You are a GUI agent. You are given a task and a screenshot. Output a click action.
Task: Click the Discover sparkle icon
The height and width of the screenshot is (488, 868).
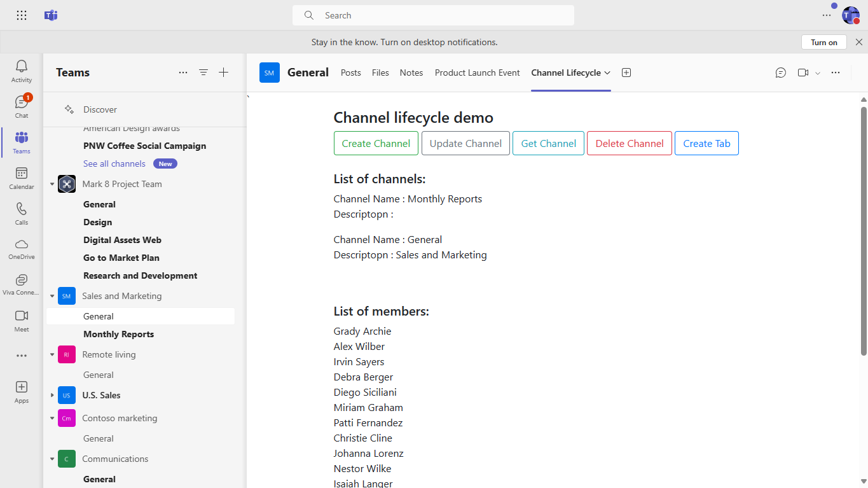pyautogui.click(x=69, y=109)
